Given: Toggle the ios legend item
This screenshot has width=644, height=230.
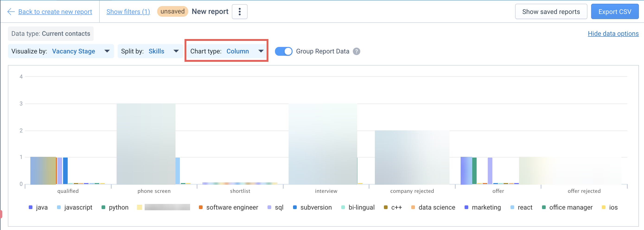Looking at the screenshot, I should point(609,207).
